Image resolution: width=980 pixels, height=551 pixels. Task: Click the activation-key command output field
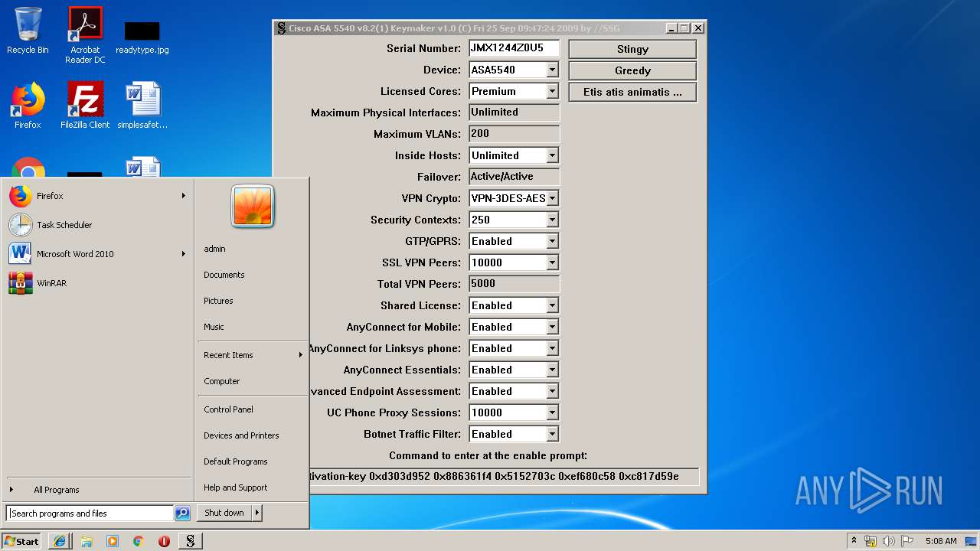click(504, 476)
